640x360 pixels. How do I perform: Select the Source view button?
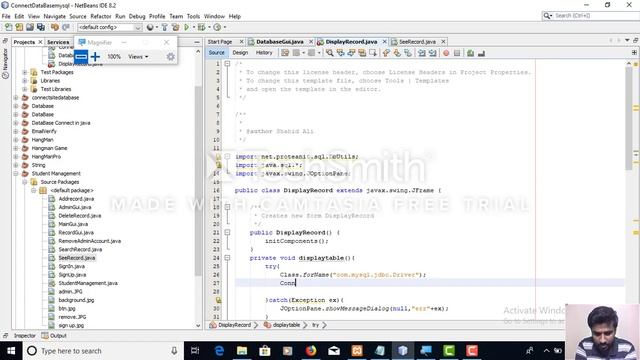coord(216,53)
